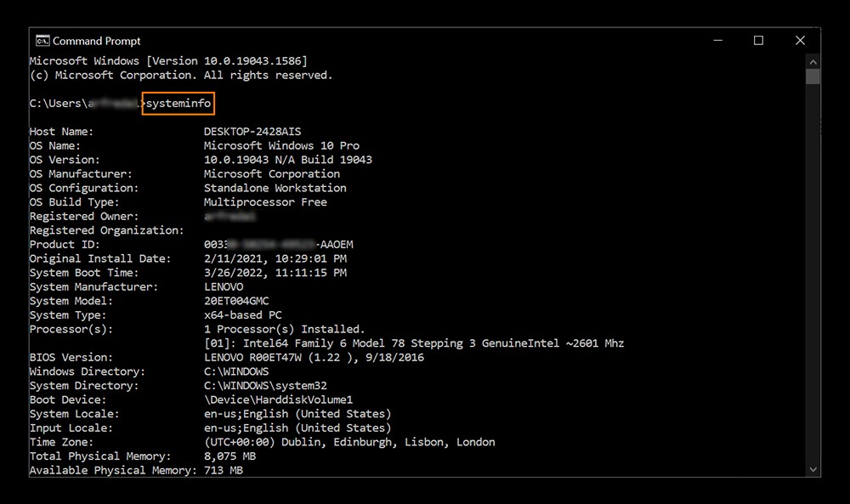Screen dimensions: 850x504
Task: Click OS version '10.0.19043 N/A Build 19043'
Action: 288,160
